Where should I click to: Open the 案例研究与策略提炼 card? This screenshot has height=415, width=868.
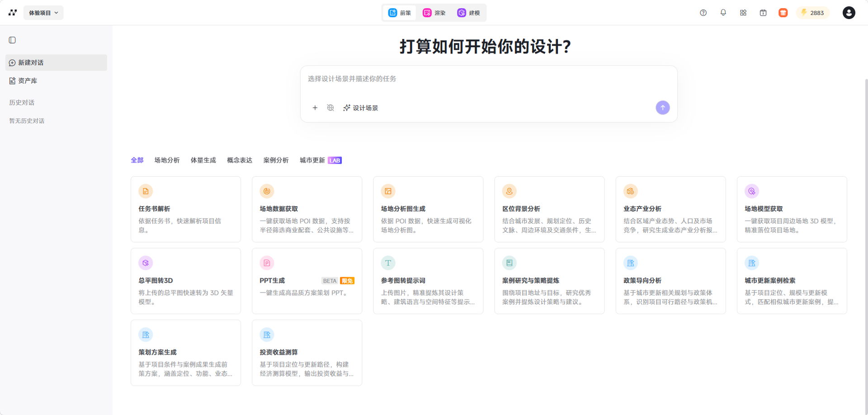tap(549, 281)
